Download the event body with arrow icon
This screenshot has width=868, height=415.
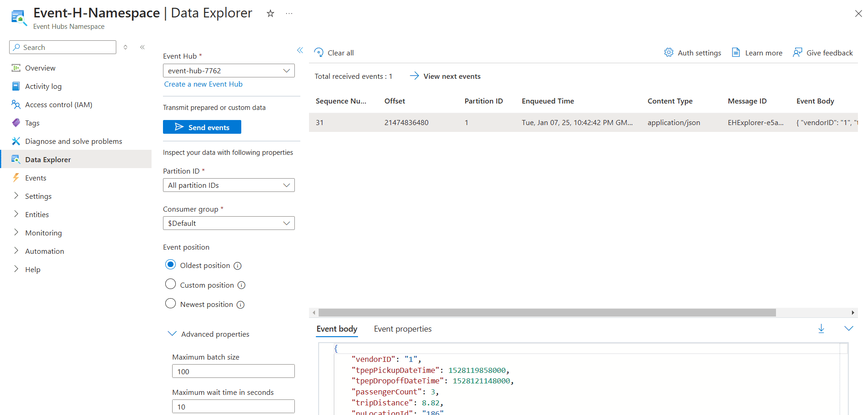coord(821,328)
